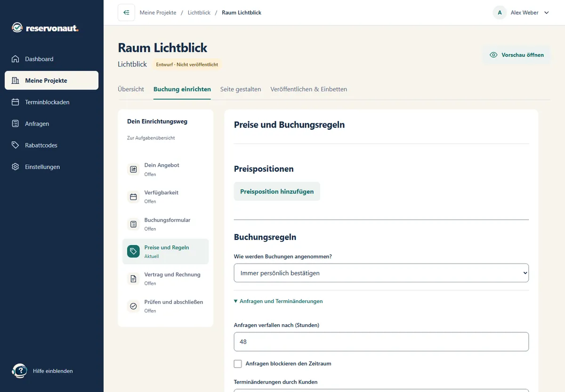Screen dimensions: 565x392
Task: Click the Alex Weber avatar circle
Action: pos(500,13)
